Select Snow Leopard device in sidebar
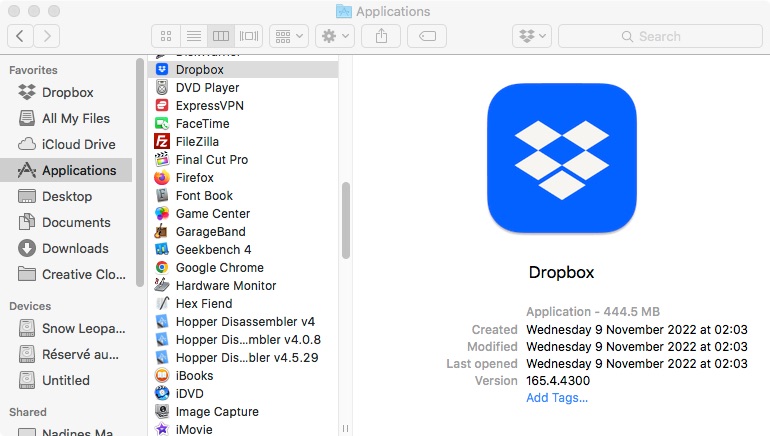Image resolution: width=770 pixels, height=436 pixels. pos(66,328)
